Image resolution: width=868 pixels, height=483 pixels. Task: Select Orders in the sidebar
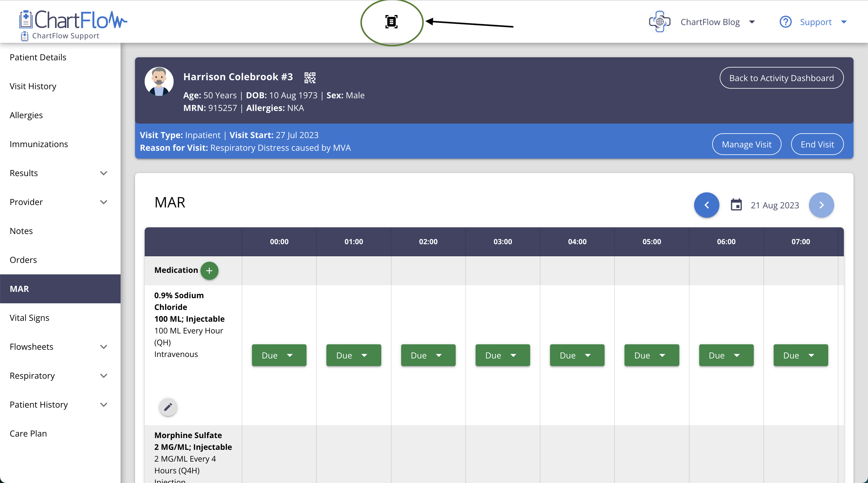(x=23, y=260)
